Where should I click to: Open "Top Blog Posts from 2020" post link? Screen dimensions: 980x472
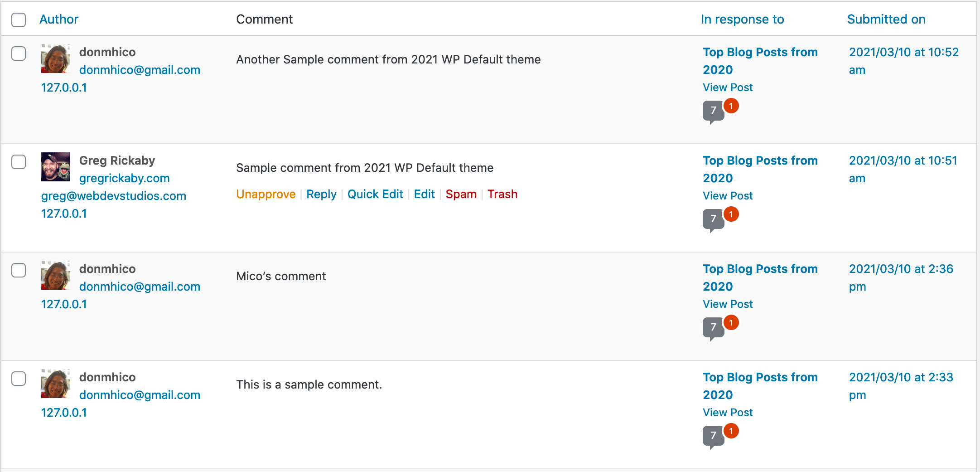point(760,61)
